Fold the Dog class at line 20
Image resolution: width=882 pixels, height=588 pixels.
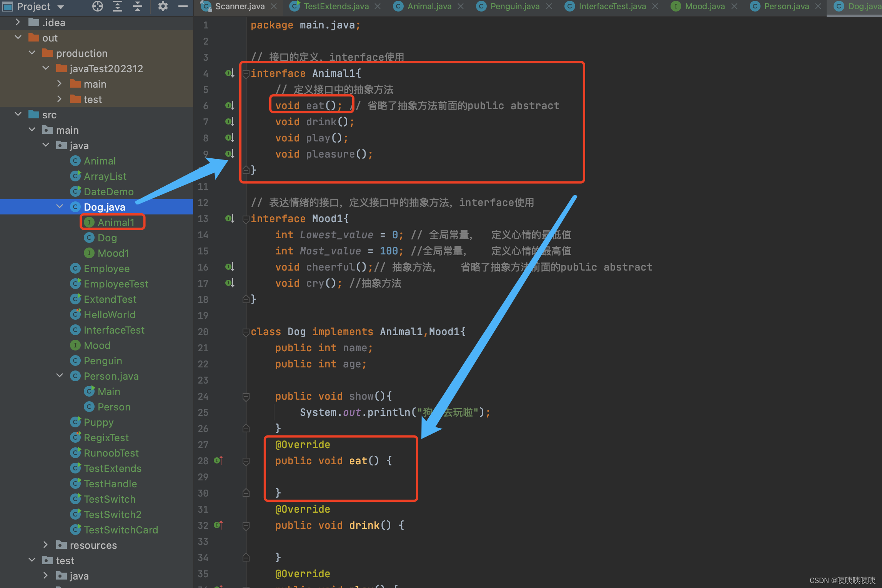coord(246,332)
